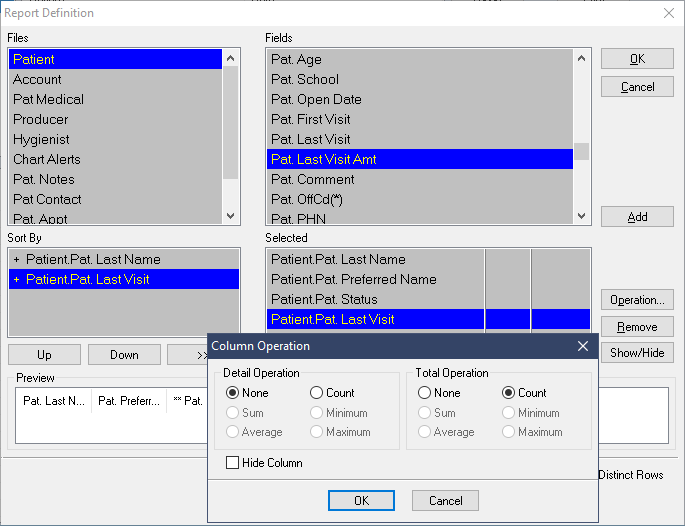Choose Detail Operation Count radio button
This screenshot has height=526, width=685.
pos(317,393)
